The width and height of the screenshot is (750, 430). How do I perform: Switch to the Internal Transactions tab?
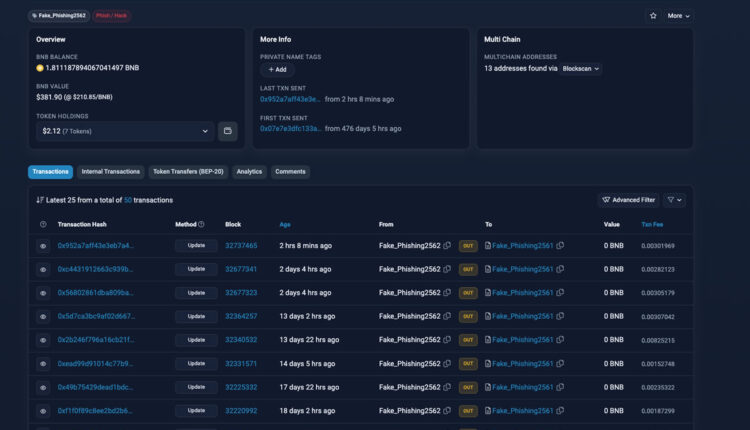point(111,172)
